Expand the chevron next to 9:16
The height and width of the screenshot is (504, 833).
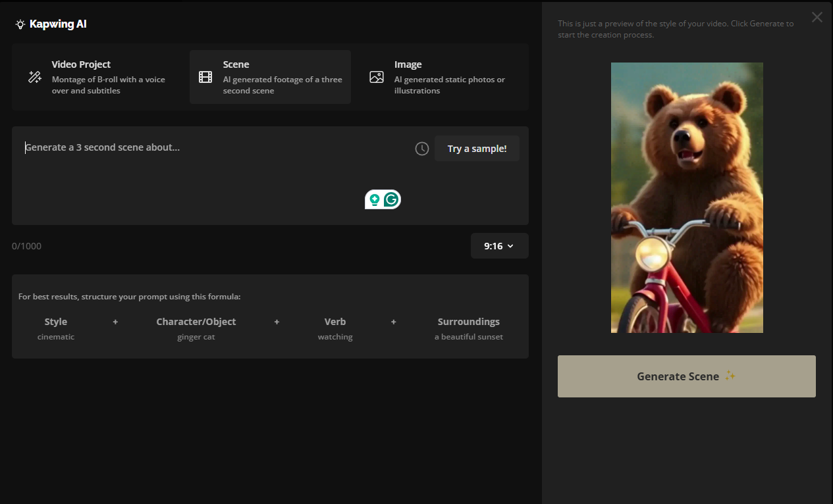(x=510, y=246)
